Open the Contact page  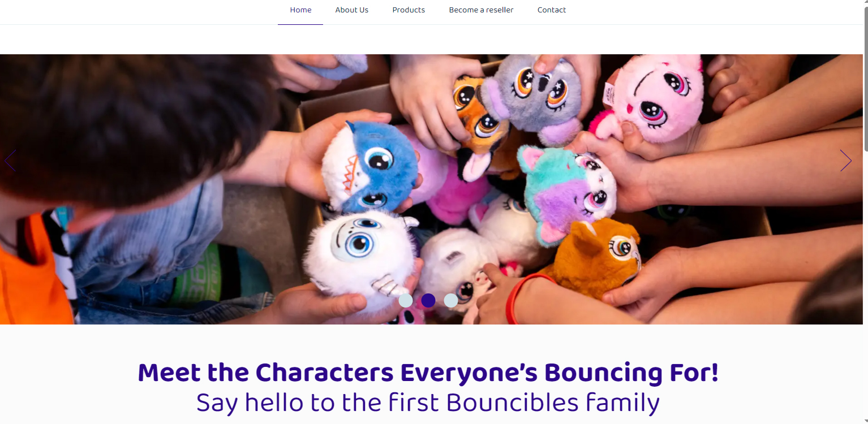[x=552, y=10]
